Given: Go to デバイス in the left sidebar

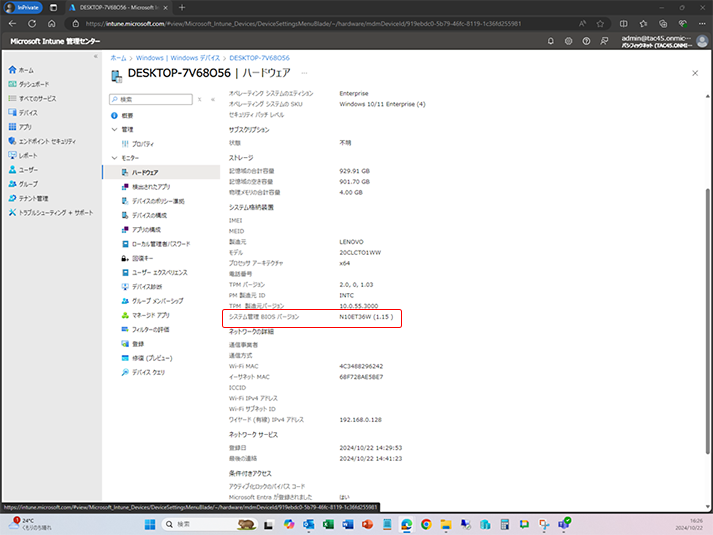Looking at the screenshot, I should click(x=23, y=112).
